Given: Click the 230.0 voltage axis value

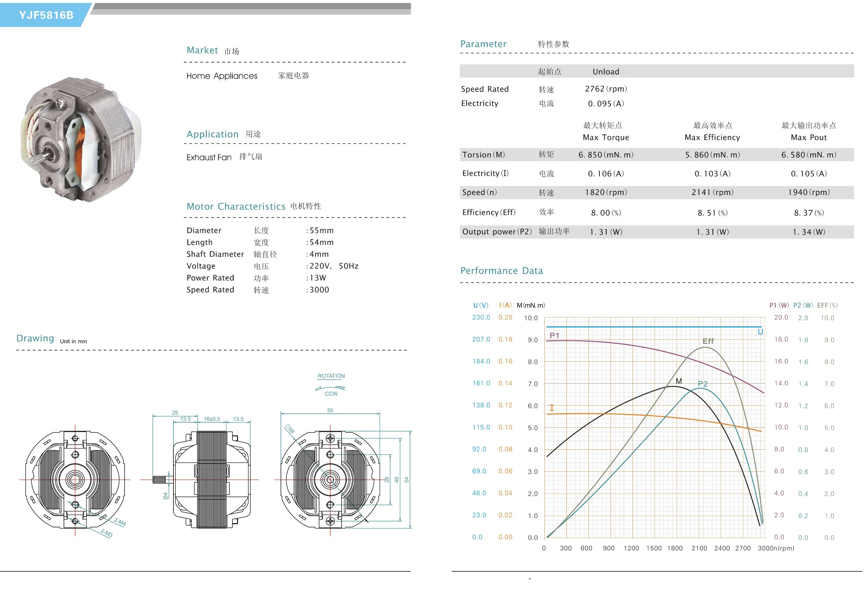Looking at the screenshot, I should [481, 318].
